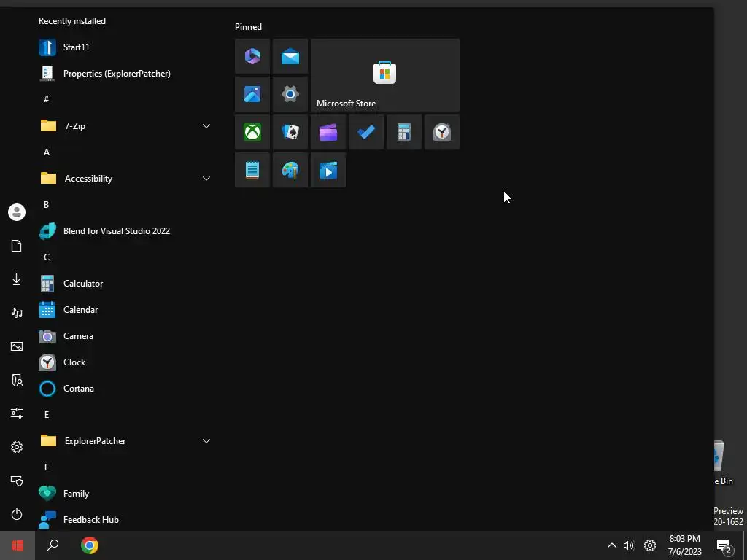Click the 'F' letter header
The height and width of the screenshot is (560, 747).
(x=46, y=467)
